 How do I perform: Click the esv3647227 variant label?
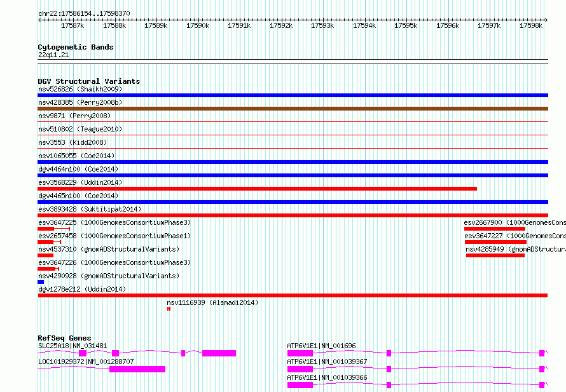[x=515, y=236]
